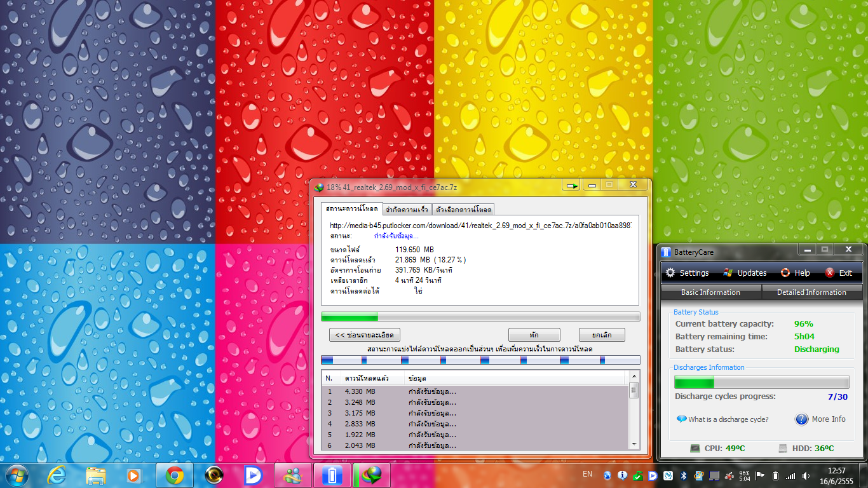The width and height of the screenshot is (868, 488).
Task: Click the EN language indicator
Action: 587,474
